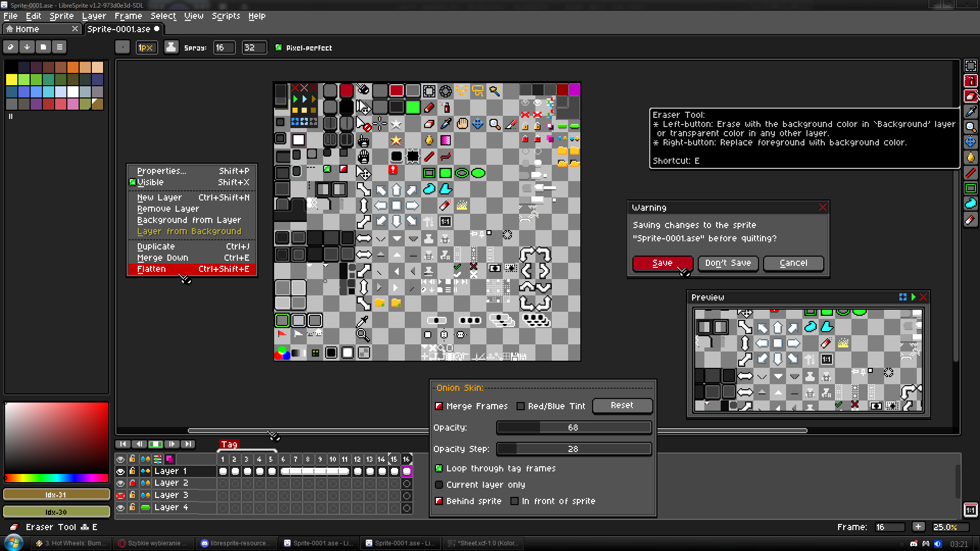Open the Scripts menu
The image size is (980, 551).
[226, 16]
